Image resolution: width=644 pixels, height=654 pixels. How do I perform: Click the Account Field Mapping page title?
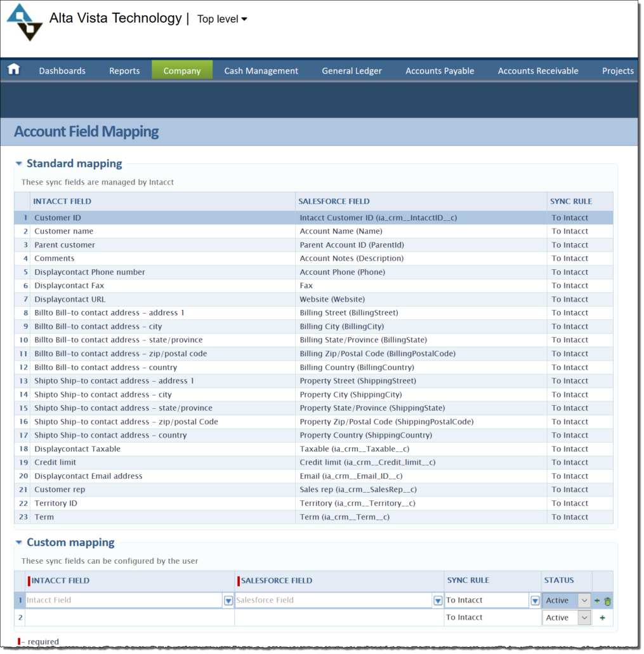[86, 132]
